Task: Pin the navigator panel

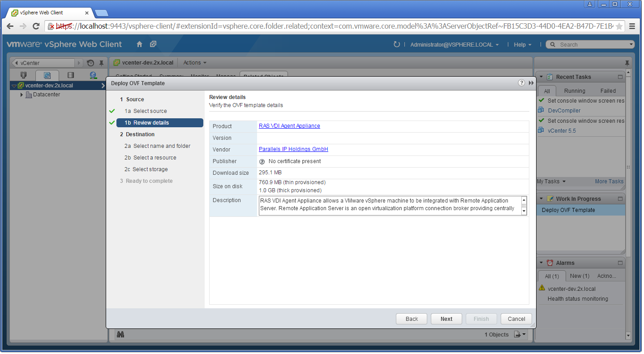Action: (102, 63)
